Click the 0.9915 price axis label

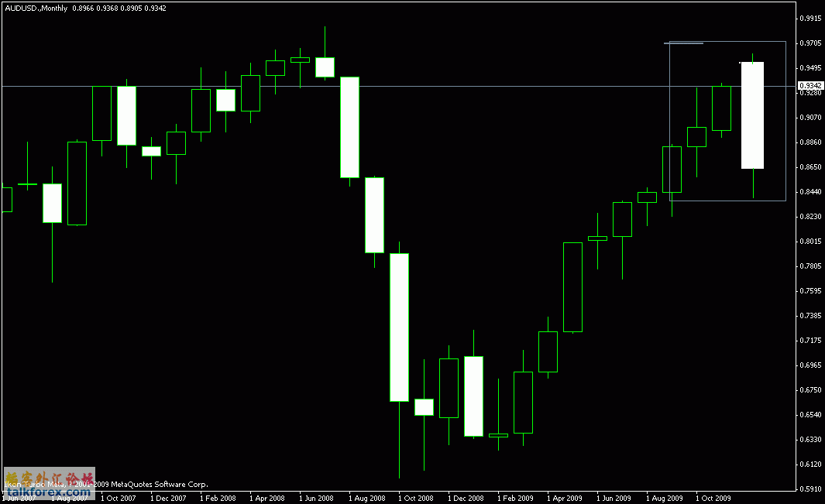click(x=810, y=19)
